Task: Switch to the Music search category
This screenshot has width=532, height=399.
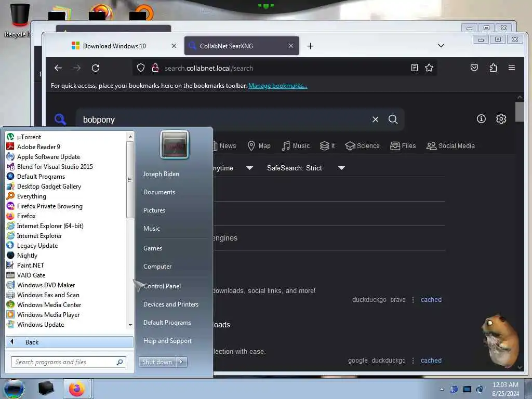Action: (296, 146)
